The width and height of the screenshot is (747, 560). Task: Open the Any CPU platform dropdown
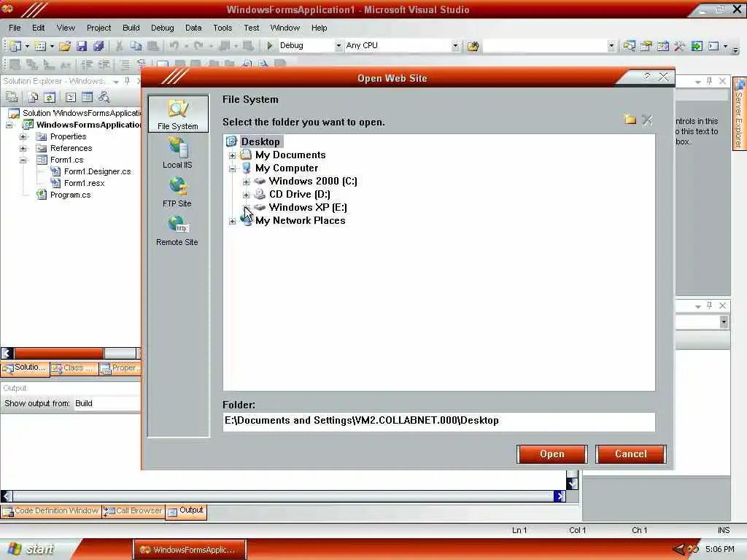[455, 46]
